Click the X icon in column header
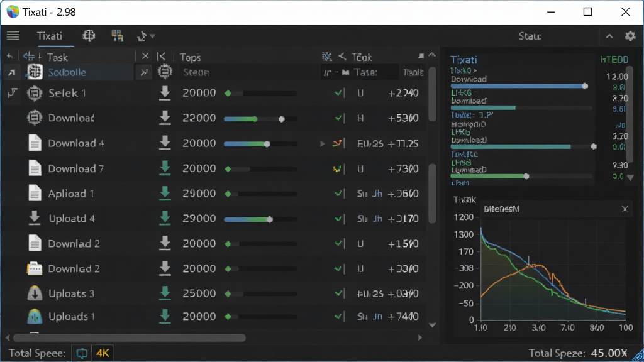 (145, 56)
